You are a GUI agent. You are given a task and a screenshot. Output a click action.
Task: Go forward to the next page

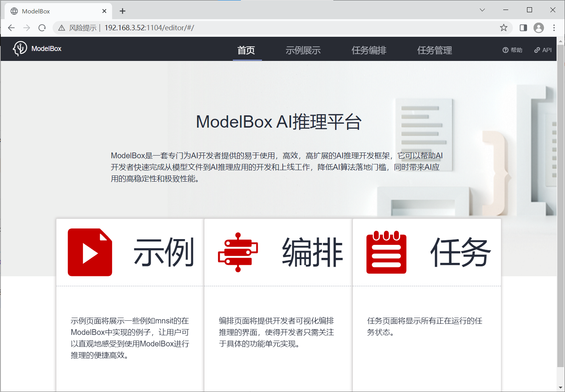pyautogui.click(x=26, y=28)
